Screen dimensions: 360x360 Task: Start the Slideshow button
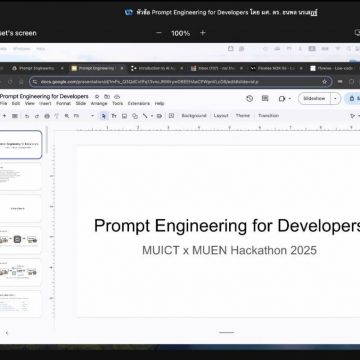point(314,99)
